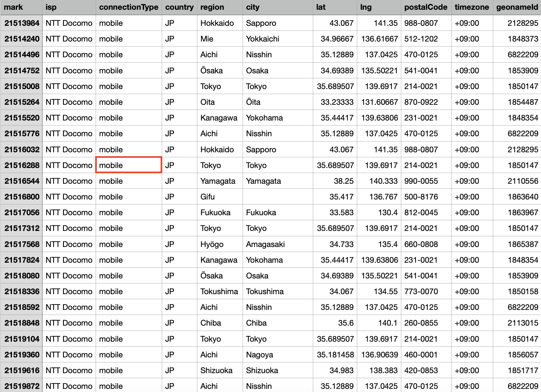Select NTT Docomo cell in row 21517056
This screenshot has height=392, width=541.
[x=69, y=212]
